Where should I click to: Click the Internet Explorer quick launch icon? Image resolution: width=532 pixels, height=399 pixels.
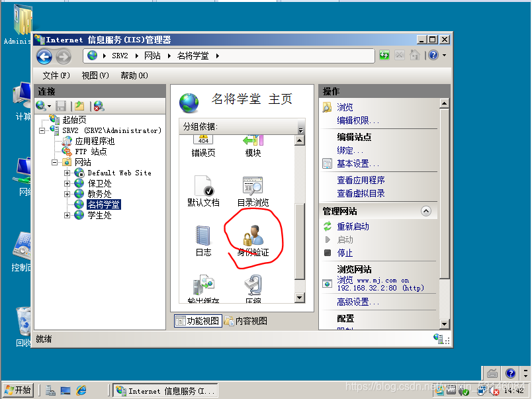[x=81, y=390]
